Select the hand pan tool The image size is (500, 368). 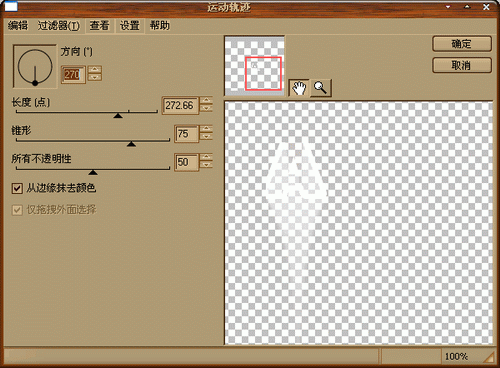299,88
